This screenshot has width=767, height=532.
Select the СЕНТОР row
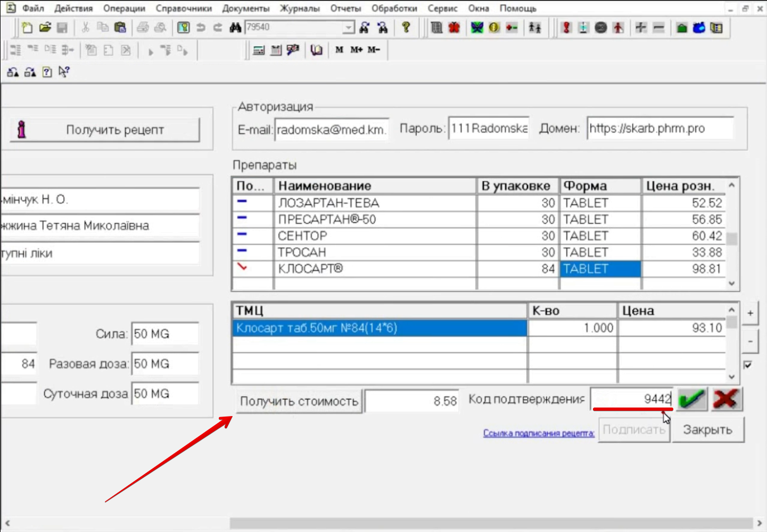pos(479,236)
